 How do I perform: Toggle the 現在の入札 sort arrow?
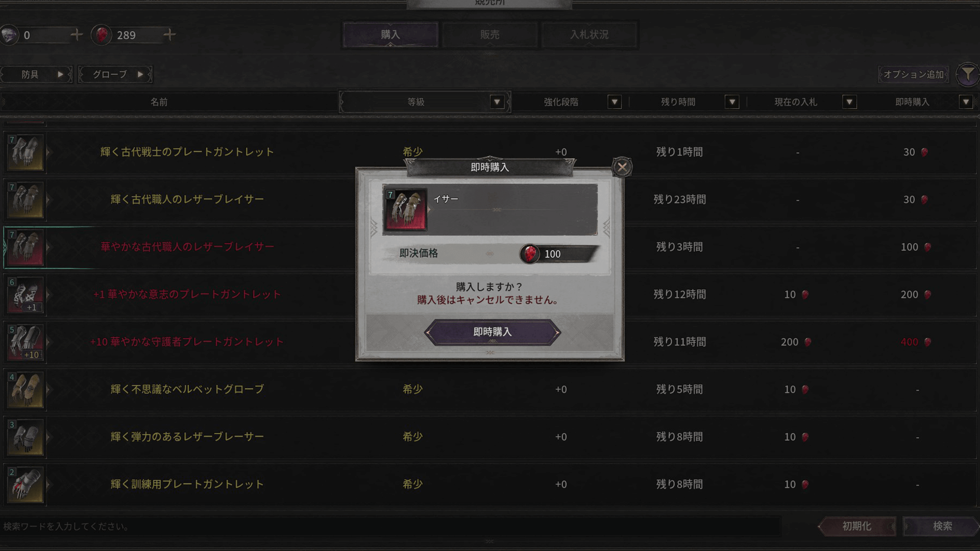click(849, 102)
